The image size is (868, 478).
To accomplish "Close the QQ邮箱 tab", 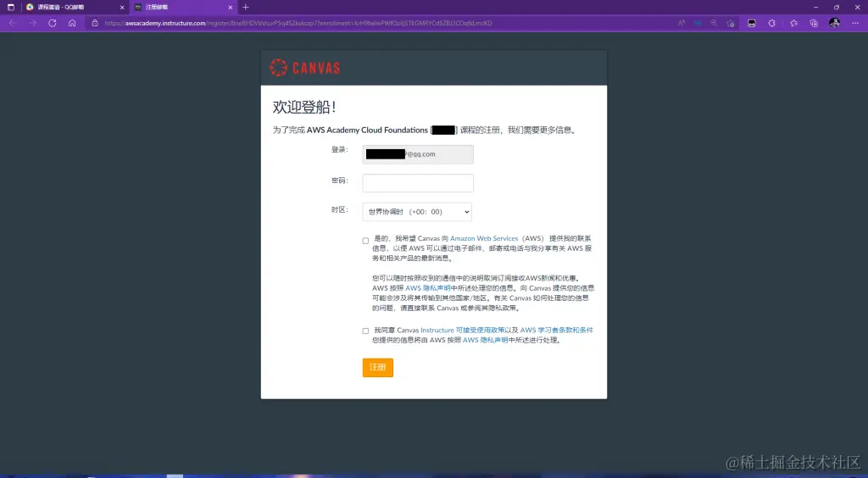I will point(122,7).
